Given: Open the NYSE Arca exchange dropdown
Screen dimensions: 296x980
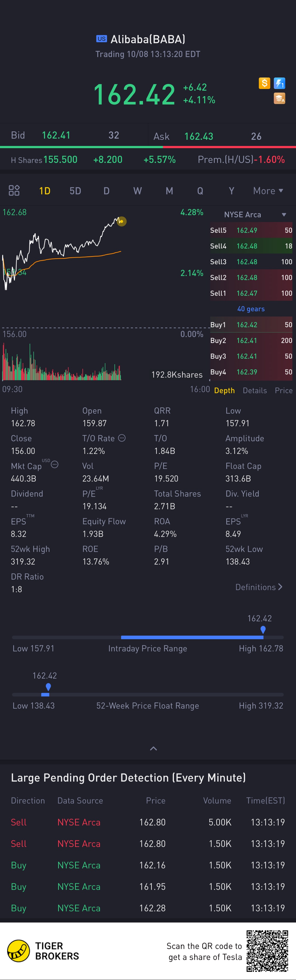Looking at the screenshot, I should (x=255, y=215).
